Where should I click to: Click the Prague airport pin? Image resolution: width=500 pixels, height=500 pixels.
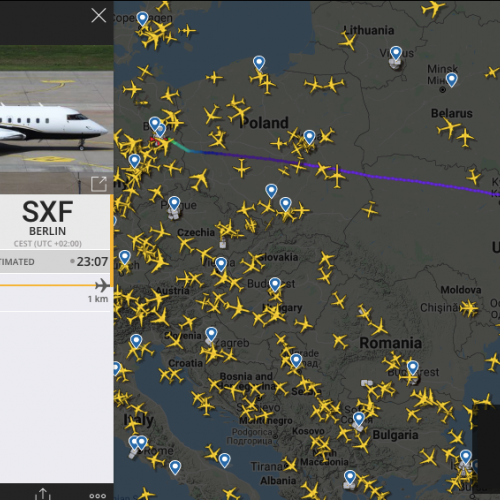tap(174, 203)
